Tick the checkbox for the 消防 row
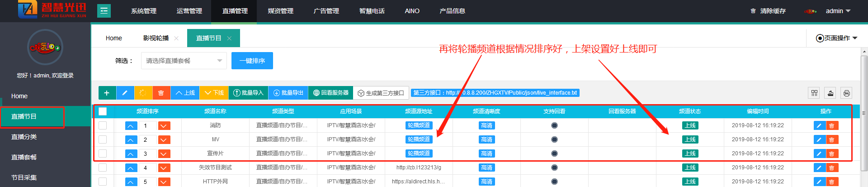 click(103, 125)
